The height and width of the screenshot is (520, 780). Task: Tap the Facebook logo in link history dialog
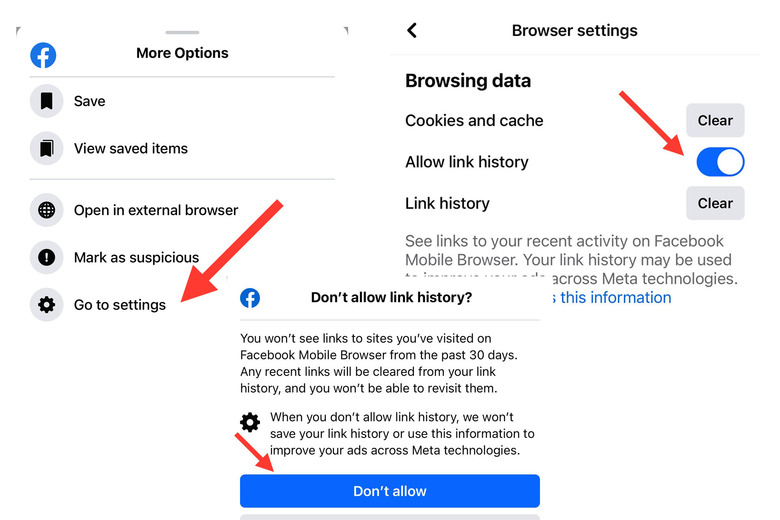250,298
